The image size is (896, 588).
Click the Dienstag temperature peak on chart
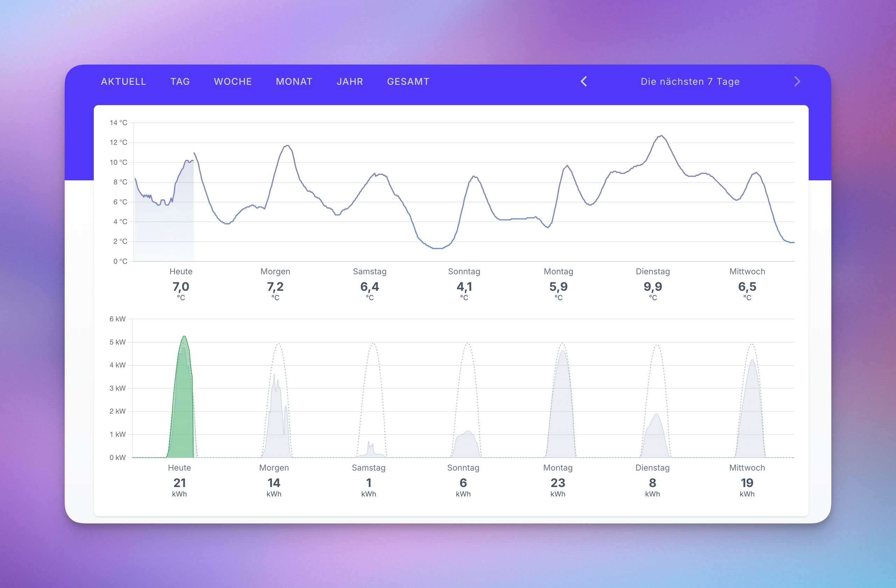(661, 136)
